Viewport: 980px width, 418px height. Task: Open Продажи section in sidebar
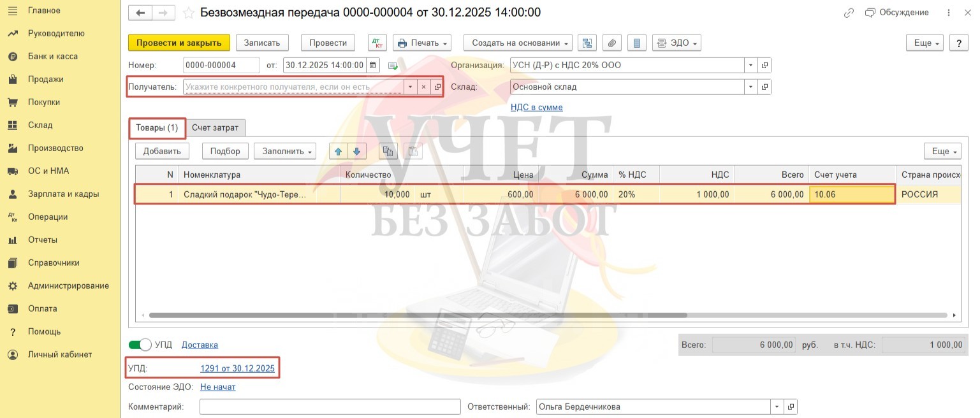tap(46, 79)
